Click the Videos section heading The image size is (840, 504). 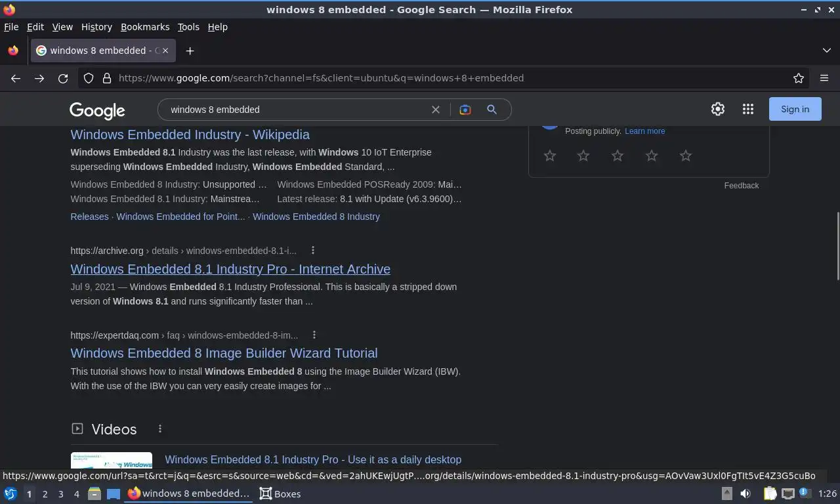click(x=114, y=429)
